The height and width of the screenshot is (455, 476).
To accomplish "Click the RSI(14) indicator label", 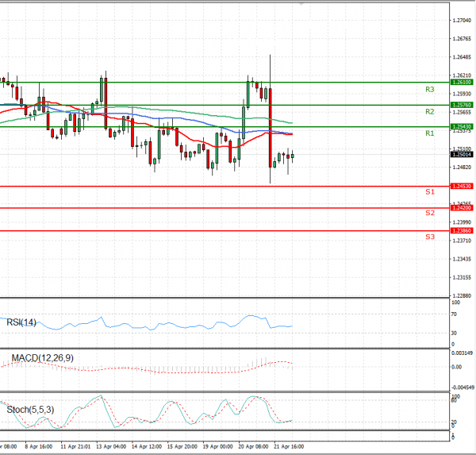I will pos(21,322).
